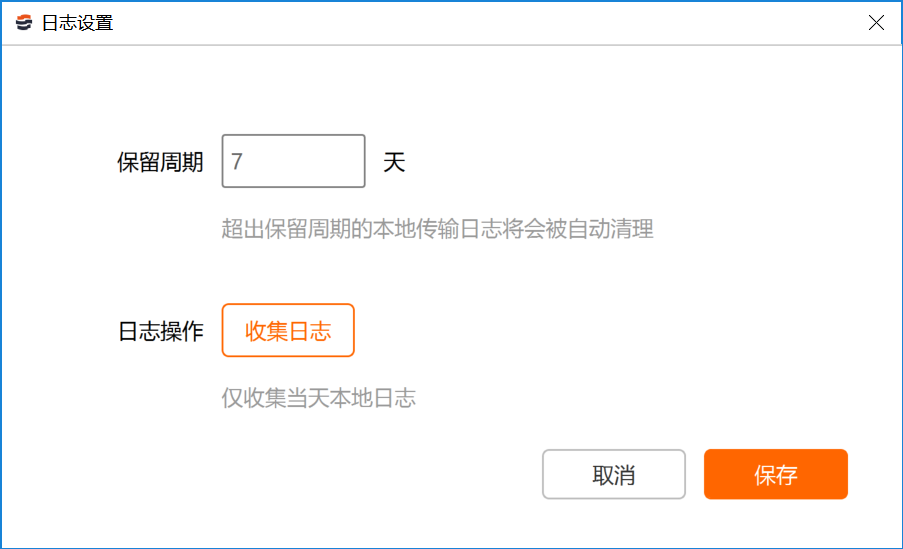The image size is (903, 549).
Task: Click the auto-cleanup hint text under 保留周期
Action: [x=437, y=229]
